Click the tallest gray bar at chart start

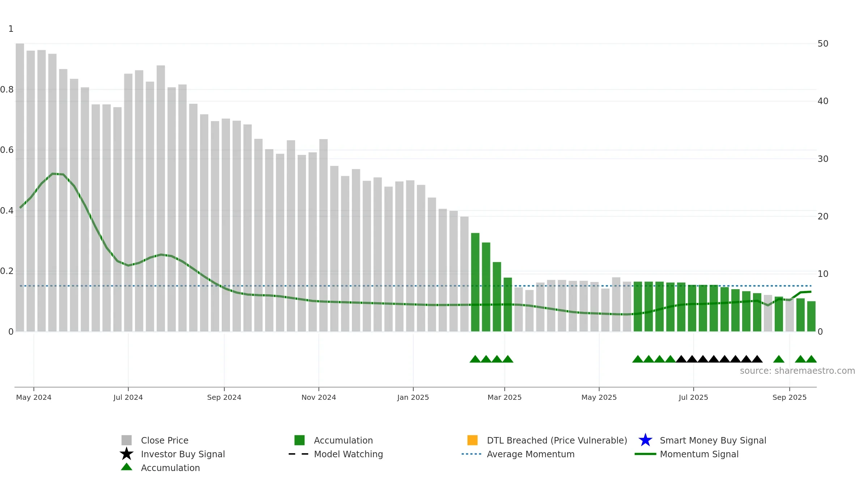point(20,187)
